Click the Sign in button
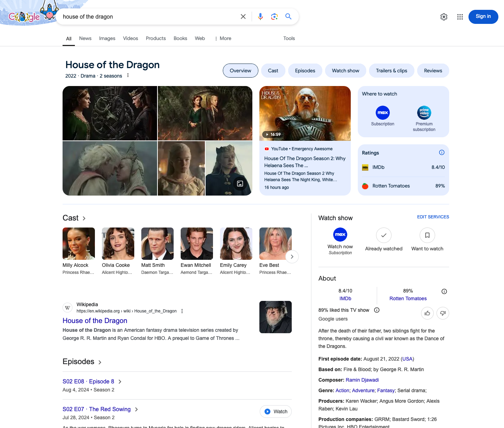This screenshot has height=428, width=504. (x=483, y=17)
